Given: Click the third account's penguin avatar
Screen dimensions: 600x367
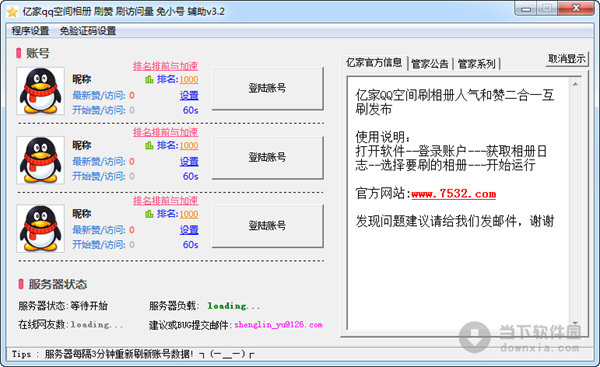Looking at the screenshot, I should (40, 228).
